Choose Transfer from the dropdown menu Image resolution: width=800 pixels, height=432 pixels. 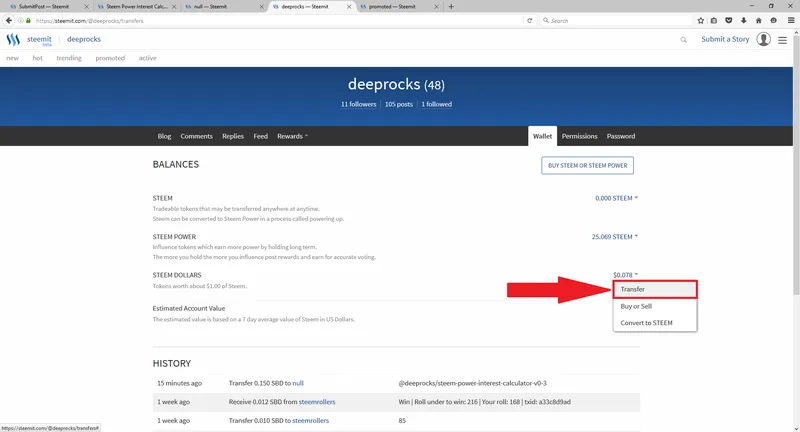(x=655, y=289)
